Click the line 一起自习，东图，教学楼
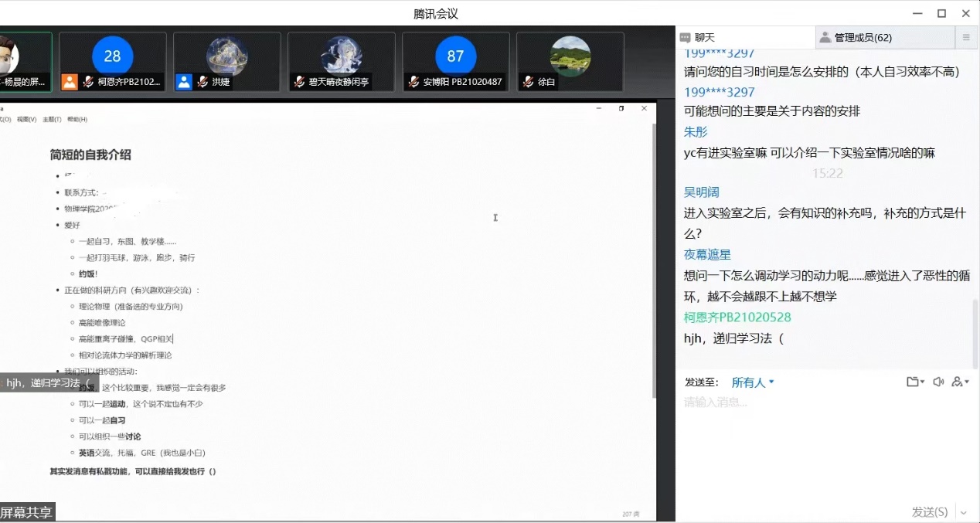The height and width of the screenshot is (523, 980). pyautogui.click(x=128, y=241)
